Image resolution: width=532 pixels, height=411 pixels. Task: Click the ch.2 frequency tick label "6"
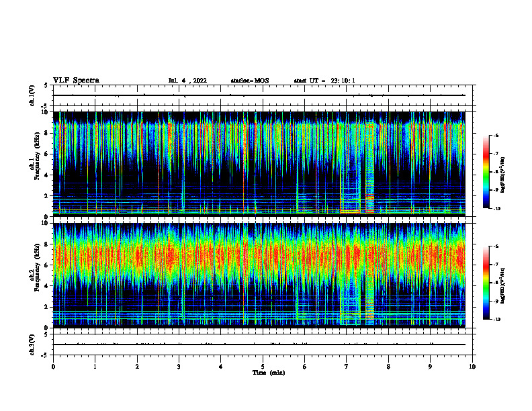[47, 265]
